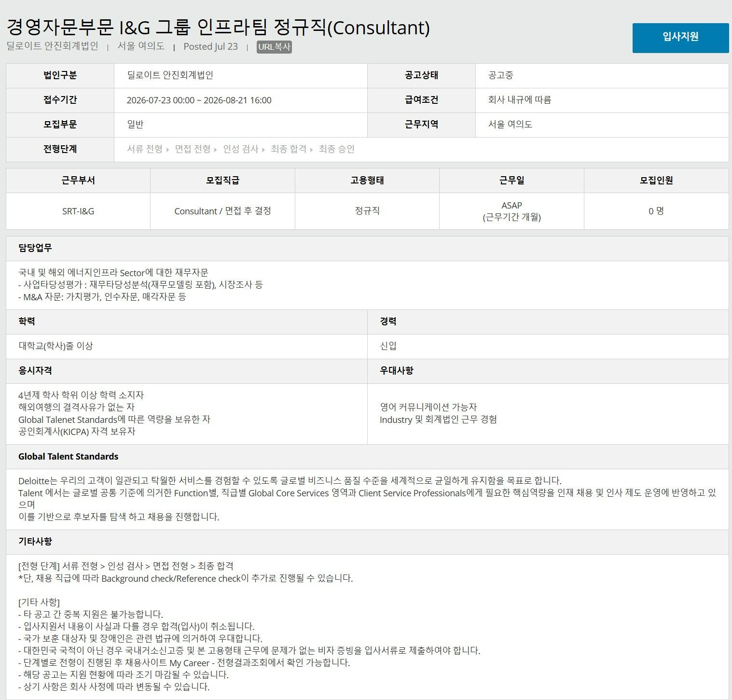This screenshot has width=732, height=700.
Task: Click the 사업타당성평가 duty line
Action: (140, 285)
